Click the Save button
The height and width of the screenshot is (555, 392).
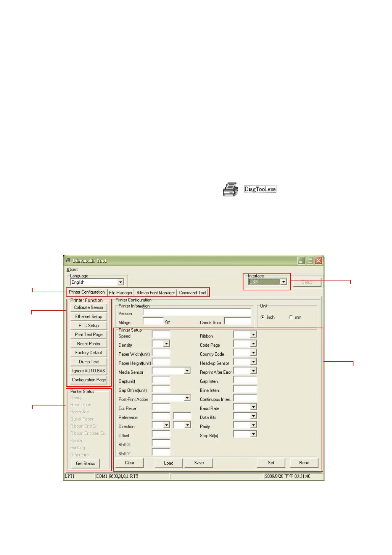point(199,463)
